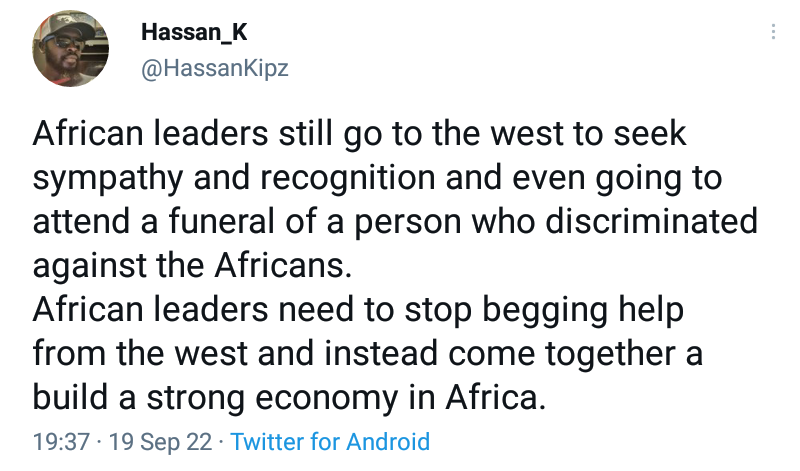Viewport: 800px width, 471px height.
Task: Click the line 'African leaders need to stop begging help'
Action: (358, 310)
